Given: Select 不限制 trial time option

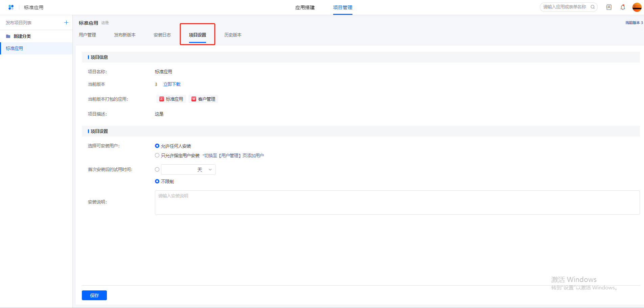Looking at the screenshot, I should click(x=157, y=182).
